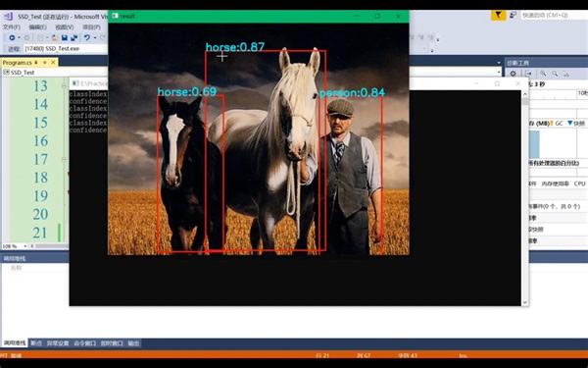The image size is (588, 368).
Task: Click the result window title text
Action: 127,16
